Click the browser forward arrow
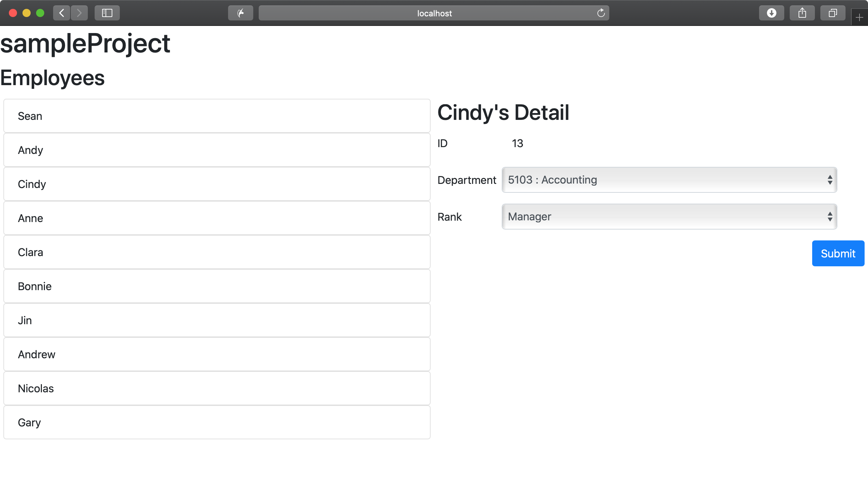The width and height of the screenshot is (868, 504). (x=79, y=13)
